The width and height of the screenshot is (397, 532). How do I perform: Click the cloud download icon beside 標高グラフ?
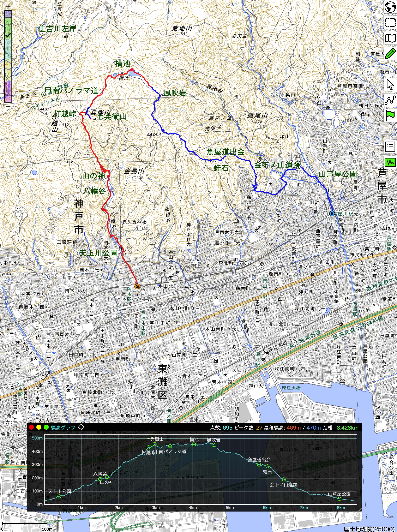[81, 427]
